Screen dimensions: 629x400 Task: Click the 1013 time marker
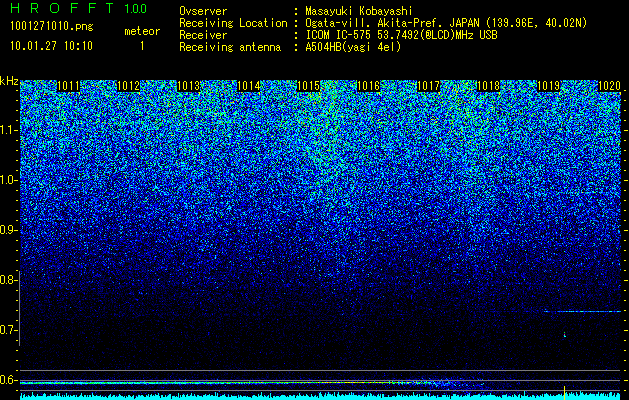(x=189, y=86)
